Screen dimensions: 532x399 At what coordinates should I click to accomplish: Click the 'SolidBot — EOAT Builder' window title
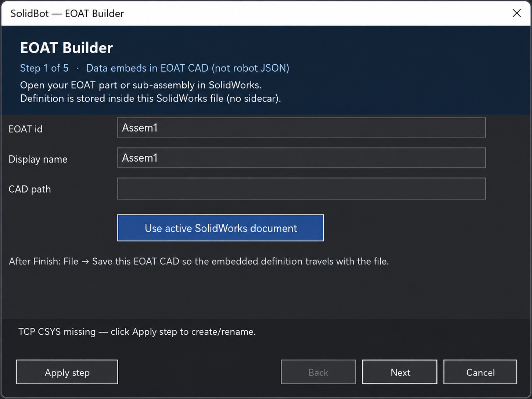[x=67, y=14]
